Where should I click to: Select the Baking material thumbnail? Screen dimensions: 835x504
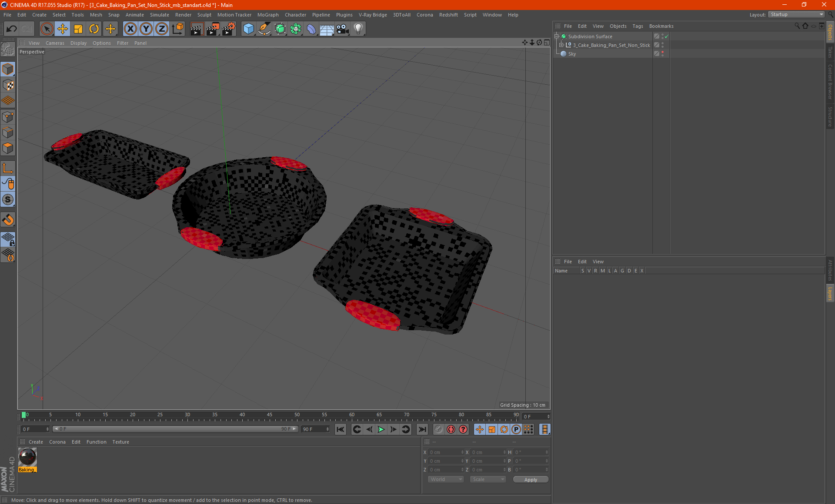point(27,458)
